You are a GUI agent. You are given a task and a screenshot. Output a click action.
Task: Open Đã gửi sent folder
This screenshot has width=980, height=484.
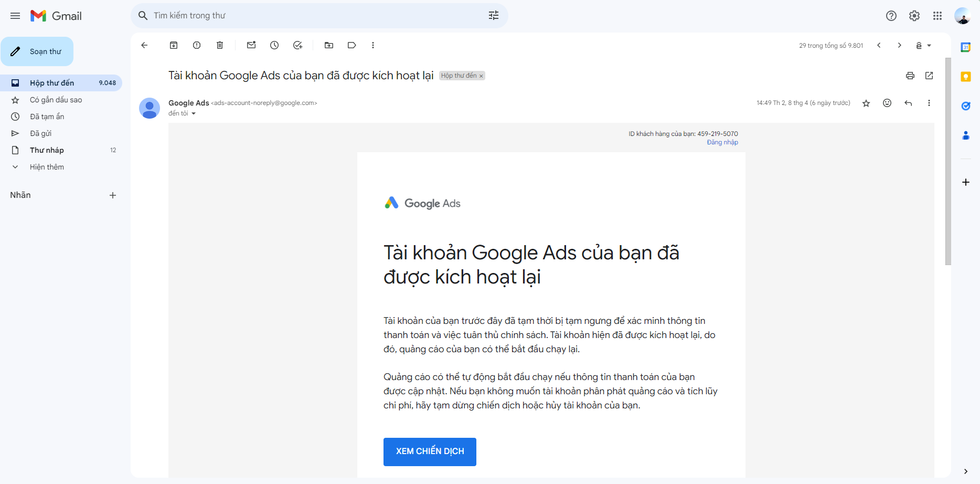[x=61, y=133]
